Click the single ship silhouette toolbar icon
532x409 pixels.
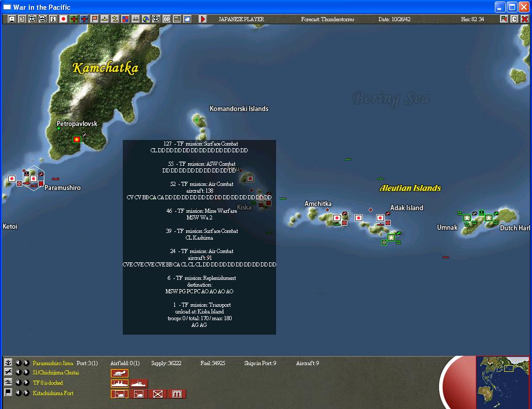coord(105,19)
